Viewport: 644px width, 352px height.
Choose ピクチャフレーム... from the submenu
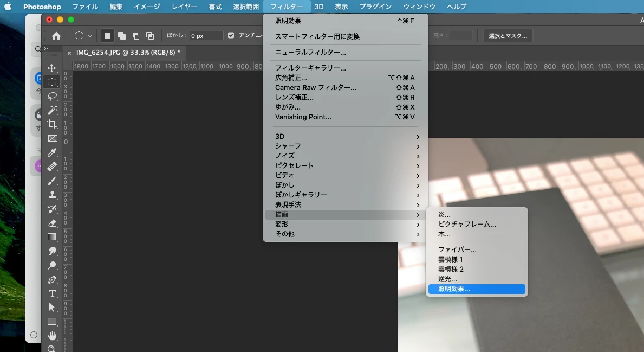click(477, 225)
